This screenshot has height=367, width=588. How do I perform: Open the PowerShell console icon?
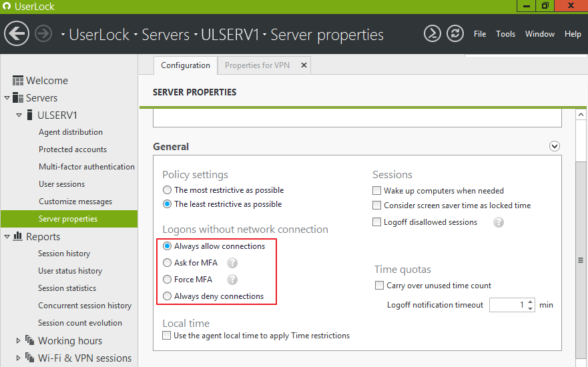pyautogui.click(x=432, y=33)
